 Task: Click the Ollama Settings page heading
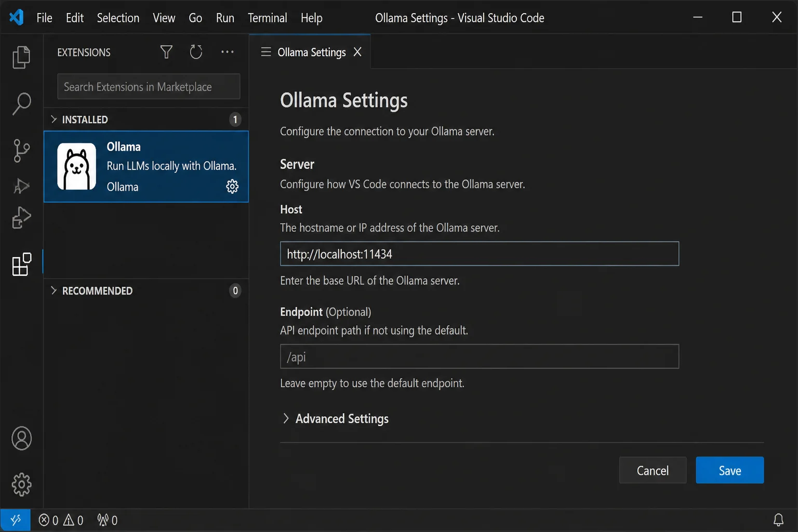(x=344, y=100)
